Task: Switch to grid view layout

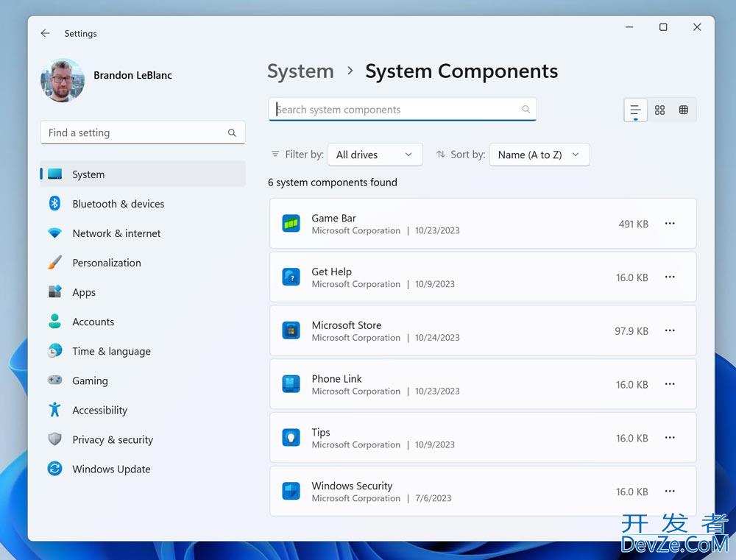Action: (x=659, y=110)
